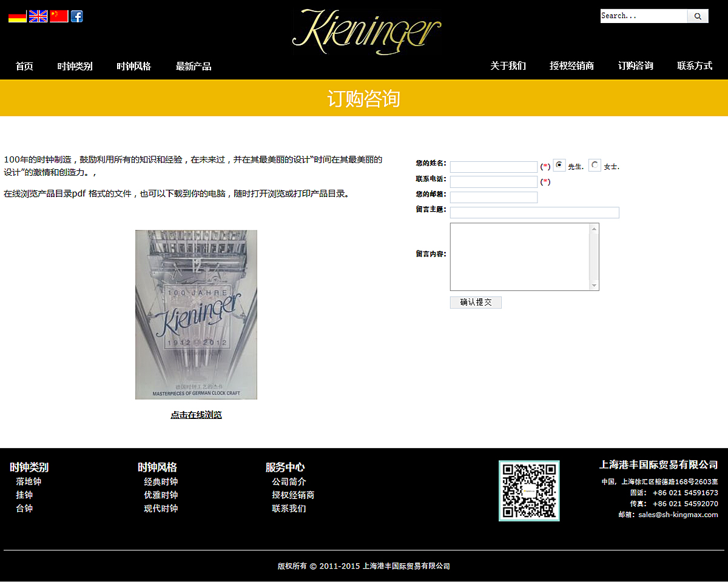The height and width of the screenshot is (582, 728).
Task: Click phone number +86 021 54591673
Action: [685, 493]
